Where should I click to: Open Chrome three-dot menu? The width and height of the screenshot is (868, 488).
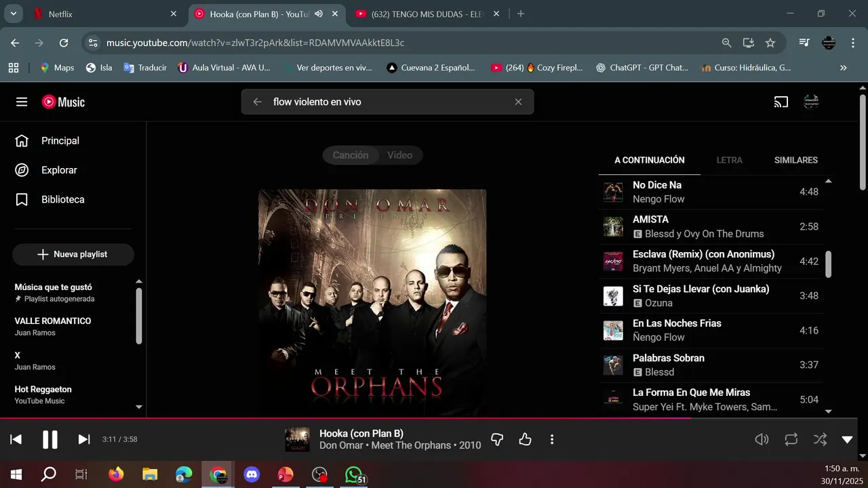coord(853,43)
